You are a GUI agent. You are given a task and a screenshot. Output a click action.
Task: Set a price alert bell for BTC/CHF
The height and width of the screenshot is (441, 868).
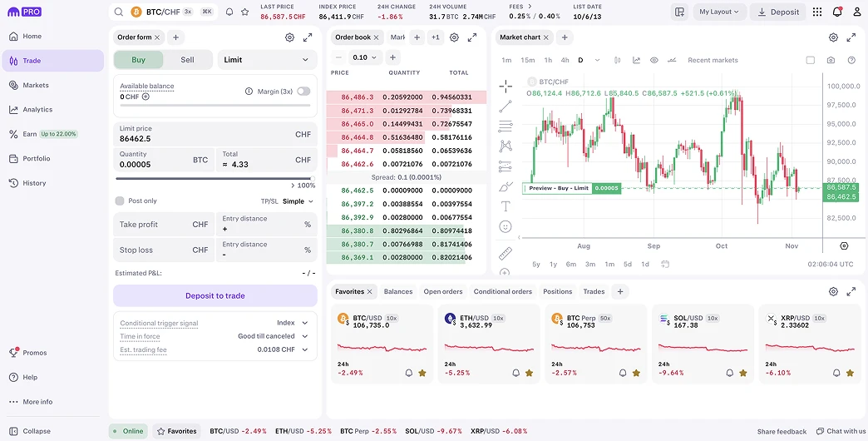[229, 12]
